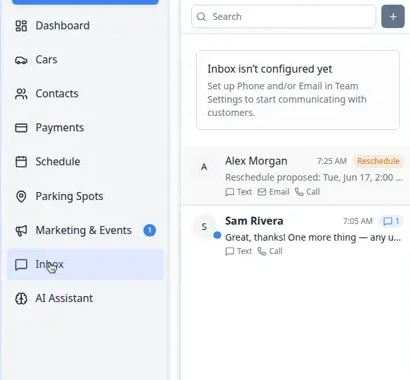Open Alex Morgan's conversation
Viewport: 410px width, 380px height.
[x=296, y=176]
